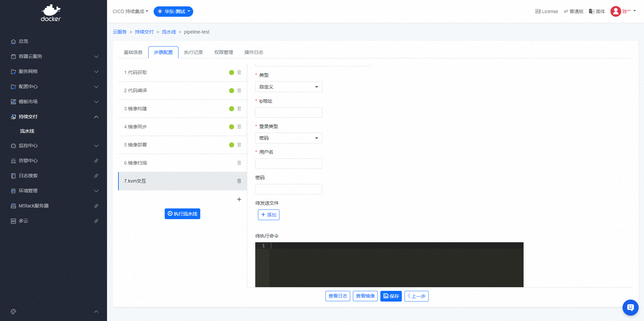Screen dimensions: 644x321
Task: Click the plus icon to add step
Action: (239, 199)
